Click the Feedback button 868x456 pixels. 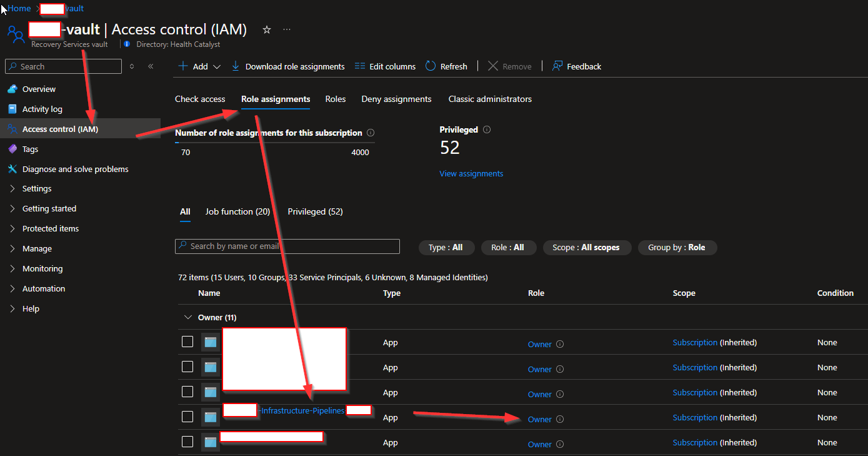576,66
